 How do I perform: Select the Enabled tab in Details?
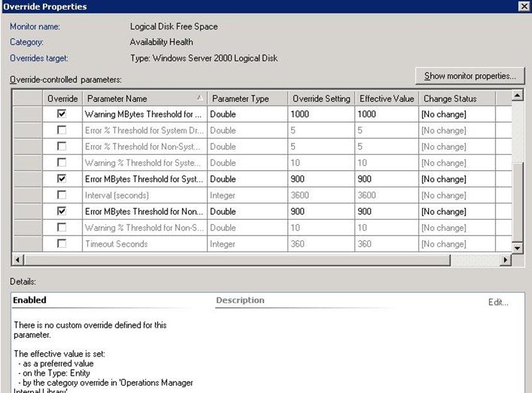pos(30,300)
